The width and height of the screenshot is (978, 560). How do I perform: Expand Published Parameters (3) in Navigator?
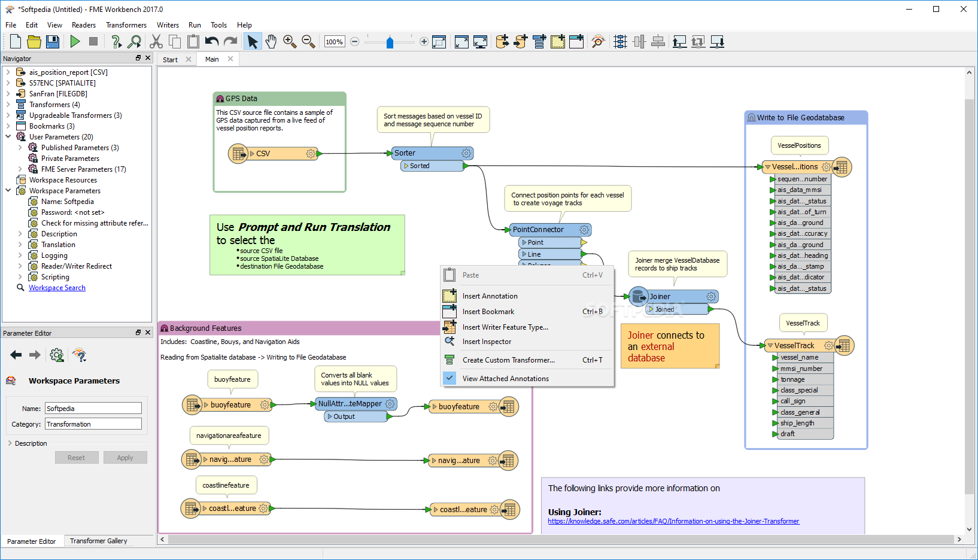pos(20,148)
